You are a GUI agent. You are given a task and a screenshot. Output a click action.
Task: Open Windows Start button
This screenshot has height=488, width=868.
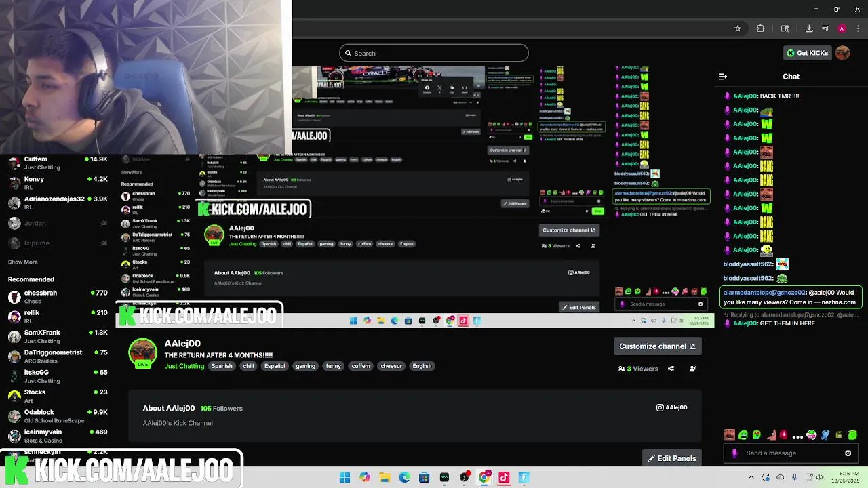pyautogui.click(x=344, y=477)
